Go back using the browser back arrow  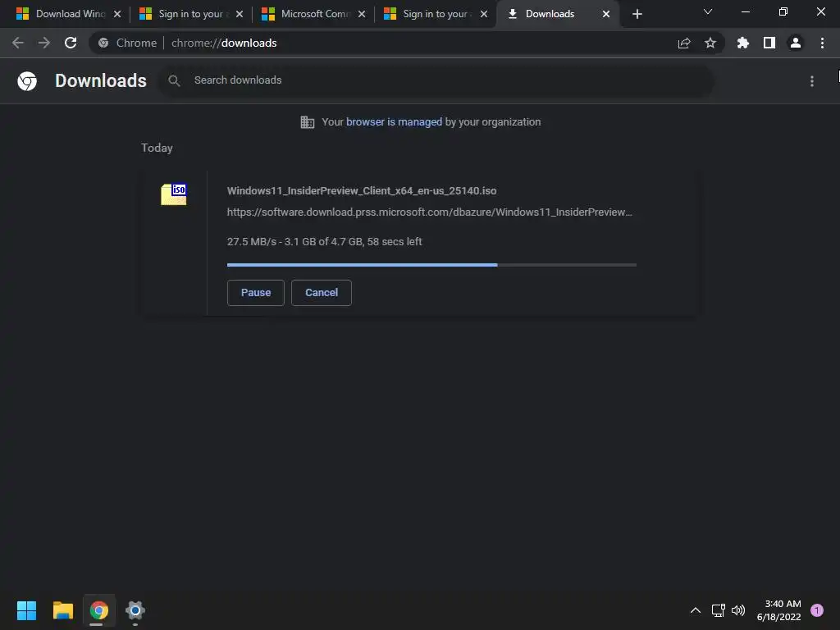(x=18, y=43)
